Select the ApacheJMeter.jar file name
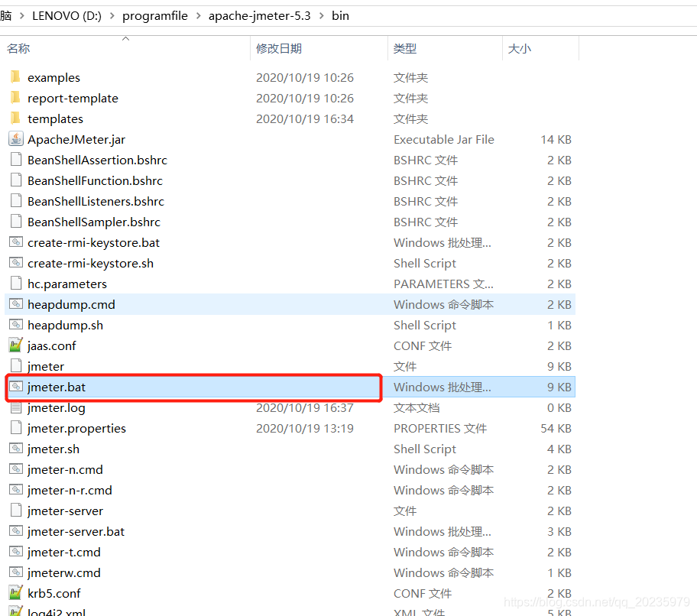The width and height of the screenshot is (697, 616). pyautogui.click(x=76, y=140)
